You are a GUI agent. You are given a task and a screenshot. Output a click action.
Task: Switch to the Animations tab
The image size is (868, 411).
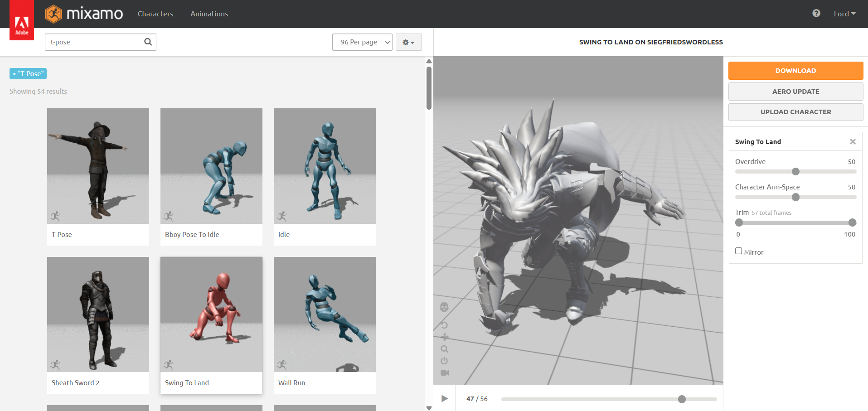click(x=209, y=14)
